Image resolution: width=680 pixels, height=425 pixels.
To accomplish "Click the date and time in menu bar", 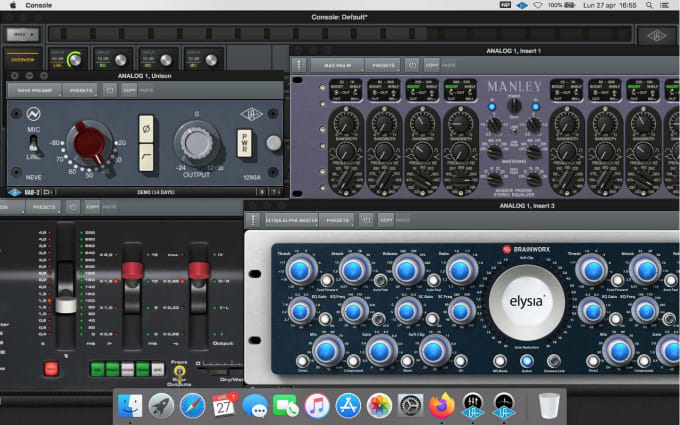I will tap(610, 5).
